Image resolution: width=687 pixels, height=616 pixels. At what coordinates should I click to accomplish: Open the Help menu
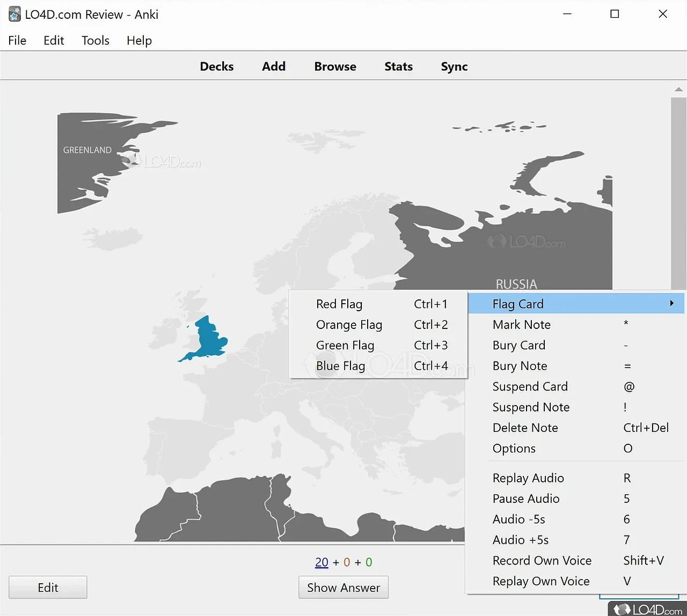tap(139, 41)
